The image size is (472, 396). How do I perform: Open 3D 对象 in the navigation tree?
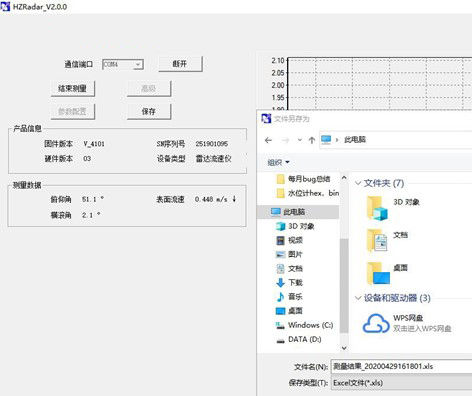coord(295,226)
